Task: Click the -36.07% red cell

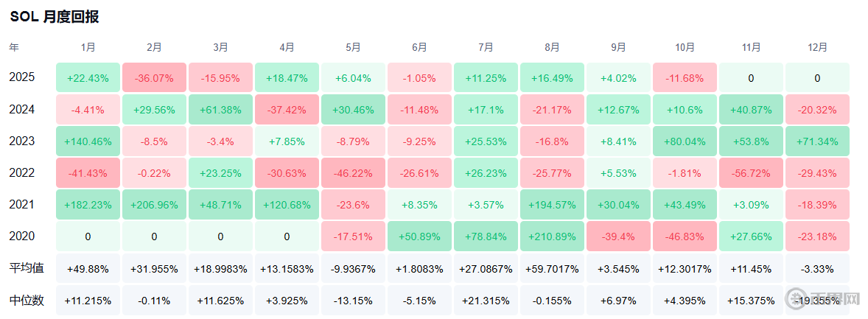Action: point(155,77)
